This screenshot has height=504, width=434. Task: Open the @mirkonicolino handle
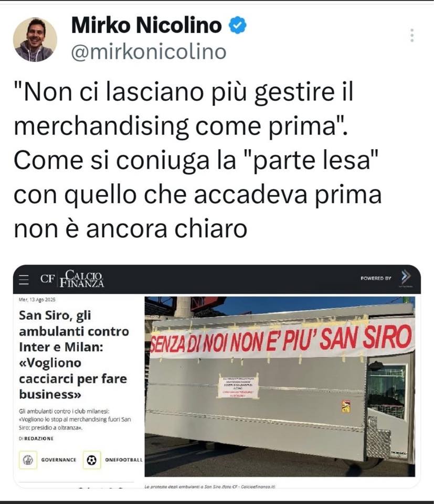tap(149, 52)
